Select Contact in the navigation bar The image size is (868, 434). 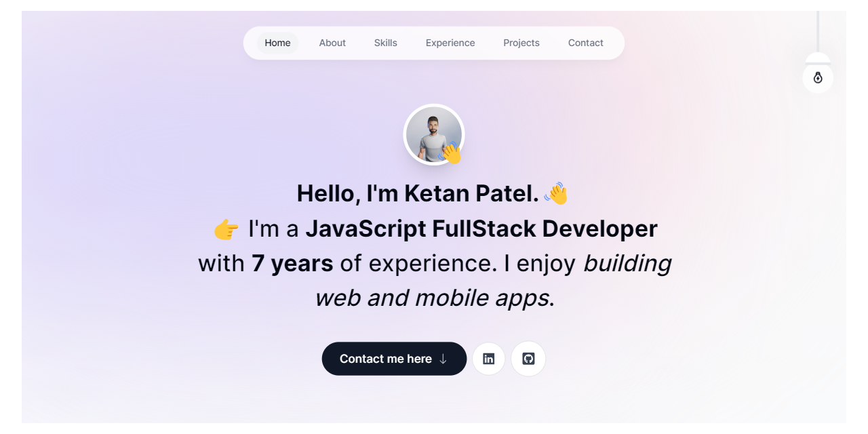tap(585, 43)
